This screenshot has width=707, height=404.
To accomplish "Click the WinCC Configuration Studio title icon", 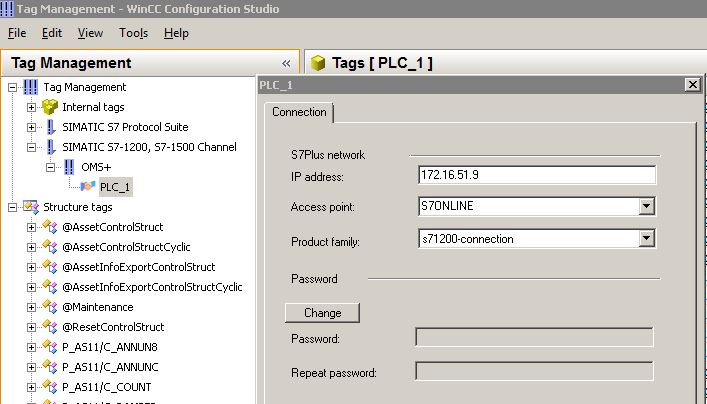I will coord(6,9).
